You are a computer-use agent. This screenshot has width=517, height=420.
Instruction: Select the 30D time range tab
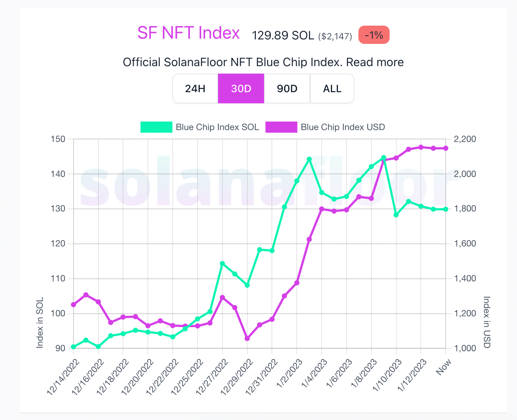point(241,88)
